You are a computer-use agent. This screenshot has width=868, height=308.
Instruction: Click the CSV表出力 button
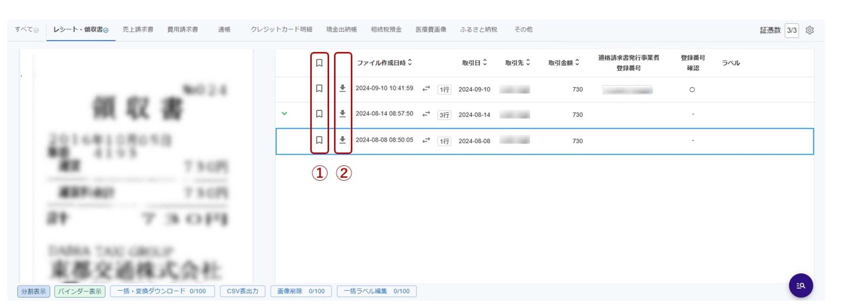click(242, 291)
